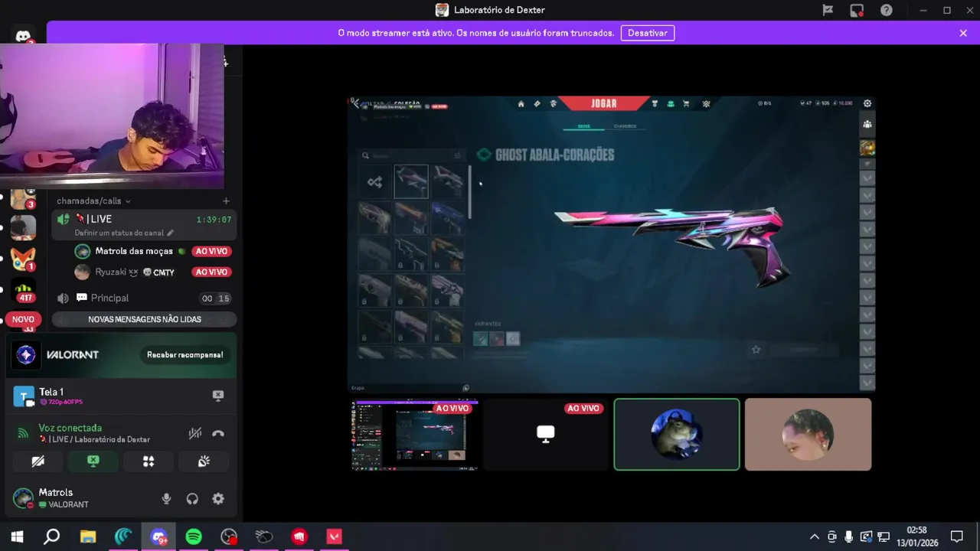Open Valorant store cart icon in stream

point(686,104)
